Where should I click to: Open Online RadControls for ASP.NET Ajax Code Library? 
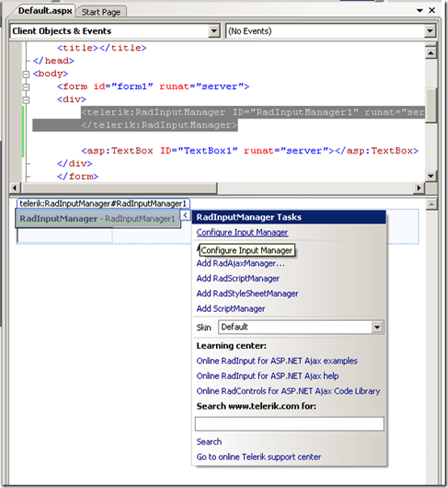pos(288,391)
